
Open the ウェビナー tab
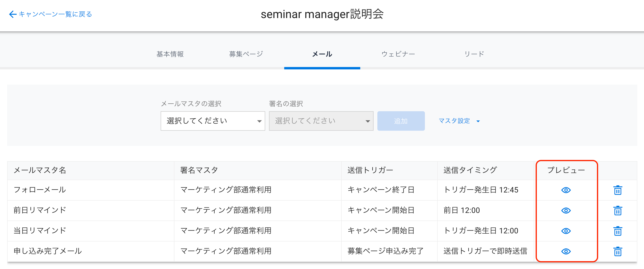[398, 54]
